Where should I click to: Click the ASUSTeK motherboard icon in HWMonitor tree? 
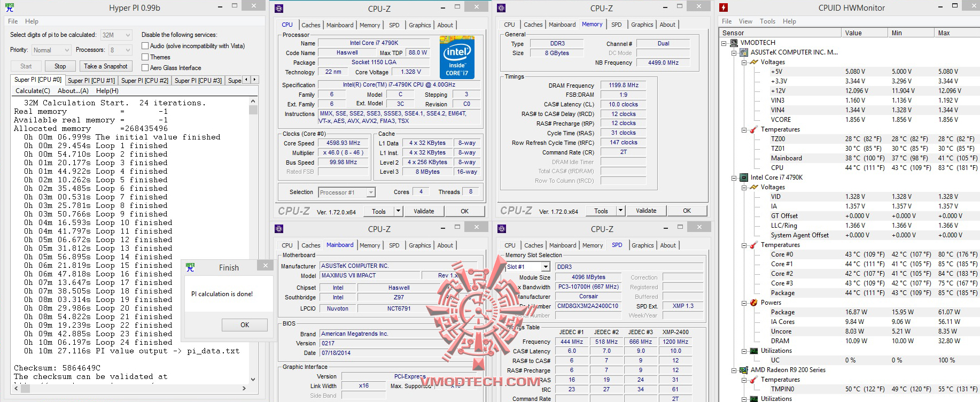pyautogui.click(x=744, y=52)
